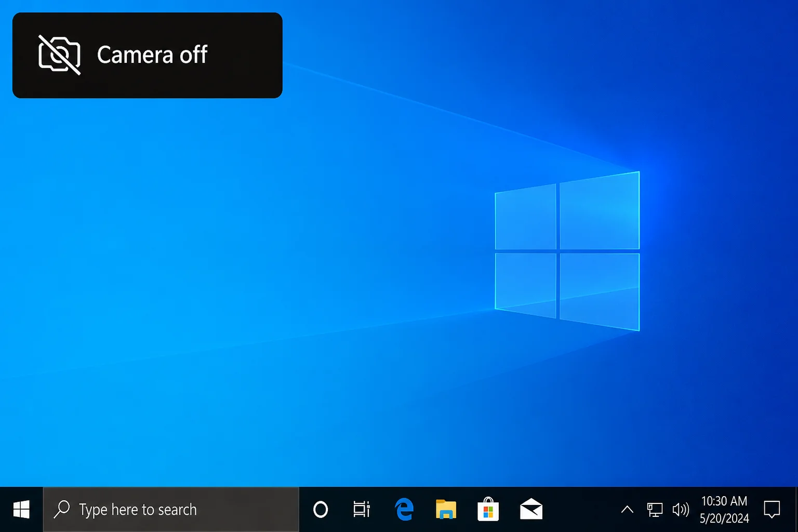Click the search magnifier icon
The height and width of the screenshot is (532, 798).
point(62,509)
